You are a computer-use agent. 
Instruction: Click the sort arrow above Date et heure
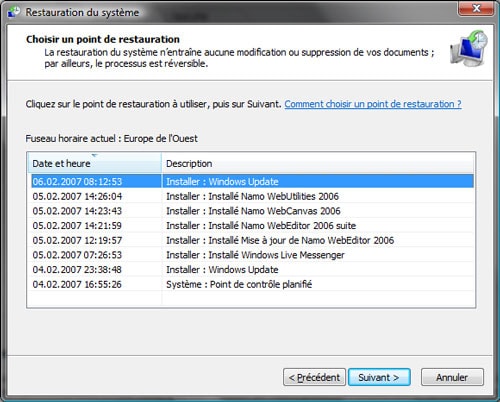(x=95, y=155)
